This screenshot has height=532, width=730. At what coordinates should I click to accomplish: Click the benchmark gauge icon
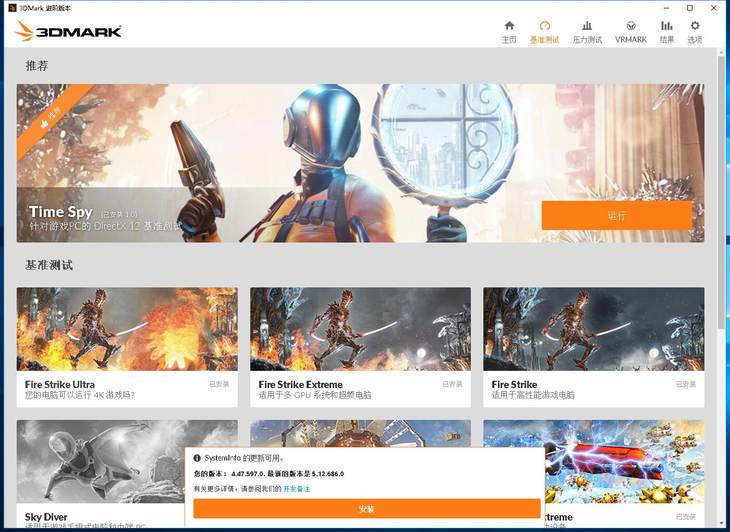tap(544, 25)
